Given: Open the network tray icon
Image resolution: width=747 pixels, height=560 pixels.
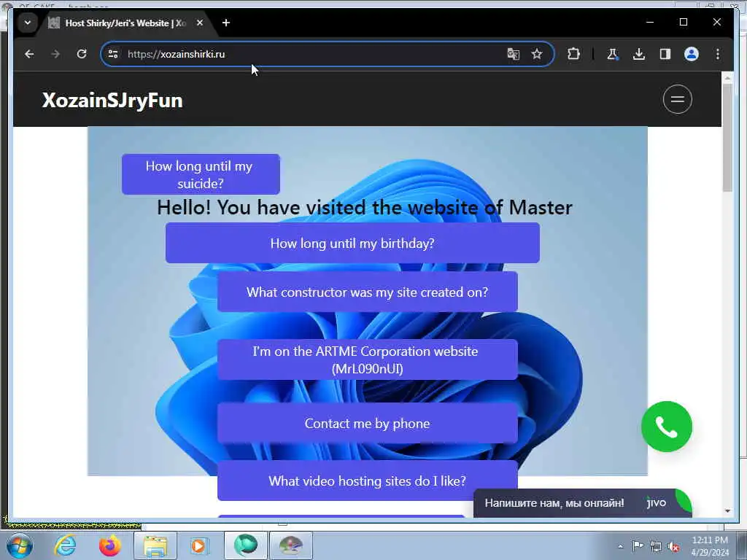Looking at the screenshot, I should click(656, 547).
